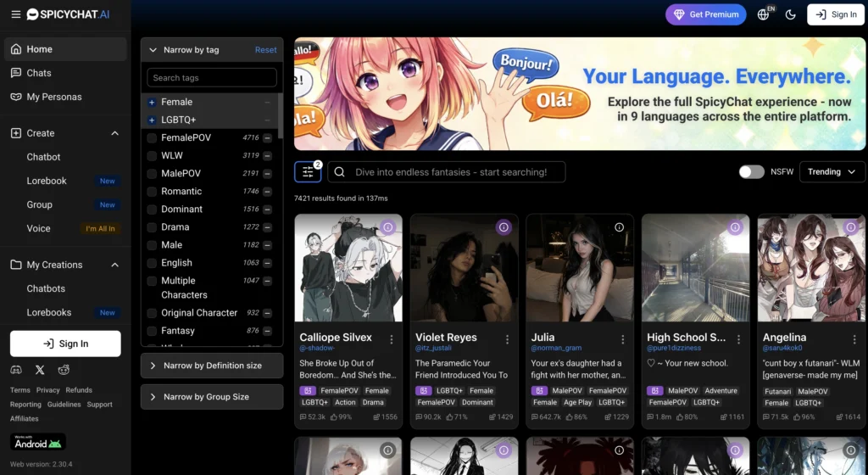Open three-dot menu on Julia card
The image size is (868, 475).
coord(623,339)
